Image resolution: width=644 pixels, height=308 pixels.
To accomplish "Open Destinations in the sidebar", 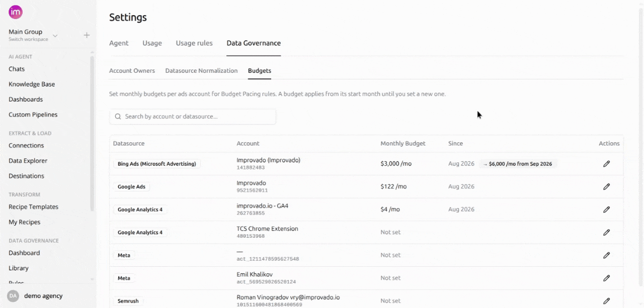I will tap(26, 176).
